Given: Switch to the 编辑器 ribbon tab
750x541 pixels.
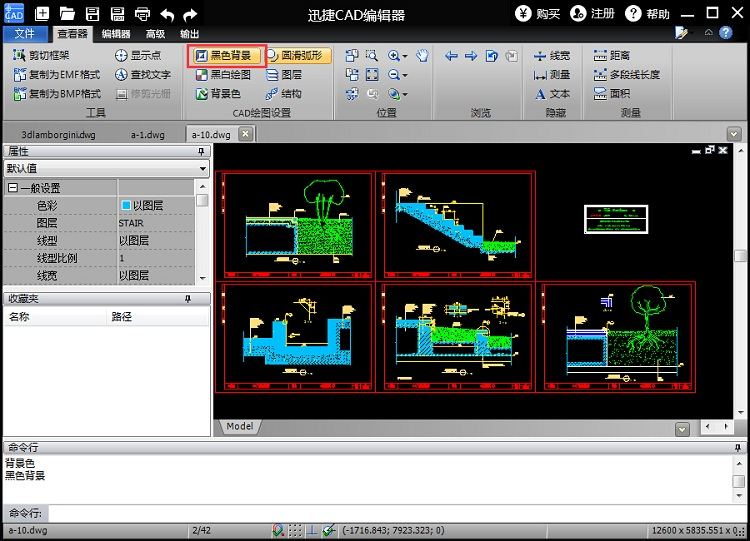Looking at the screenshot, I should pos(116,33).
